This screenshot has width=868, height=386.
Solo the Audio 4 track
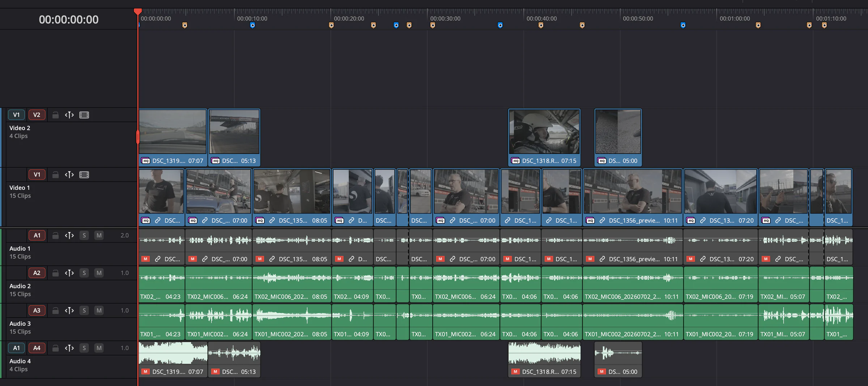(x=84, y=348)
